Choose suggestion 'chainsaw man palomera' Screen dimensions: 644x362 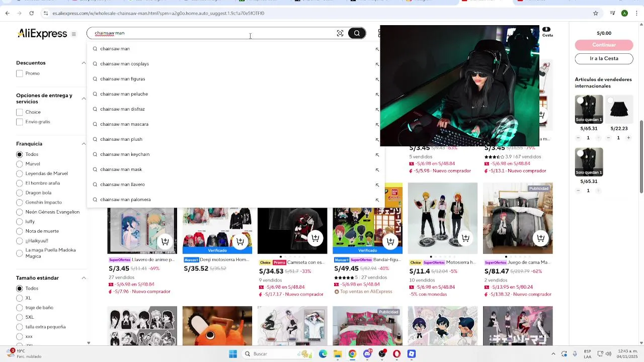(x=125, y=200)
